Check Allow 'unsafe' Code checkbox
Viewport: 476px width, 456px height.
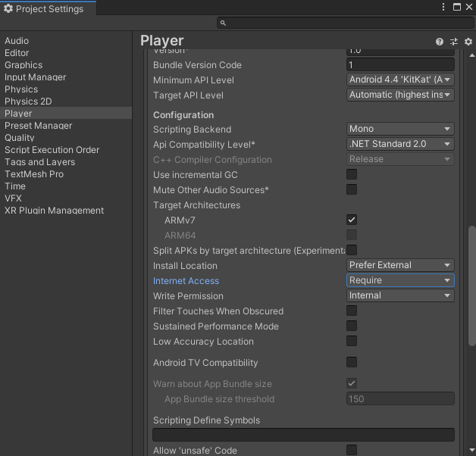(x=352, y=450)
